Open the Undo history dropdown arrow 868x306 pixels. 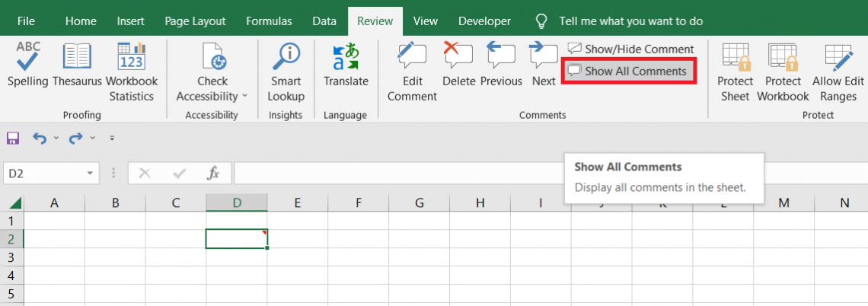(x=57, y=139)
